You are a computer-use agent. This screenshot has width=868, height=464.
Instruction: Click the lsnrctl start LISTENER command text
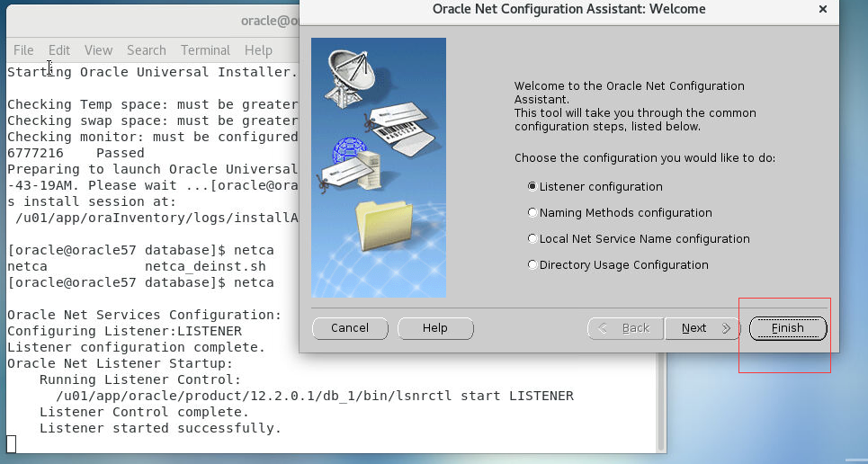(x=315, y=396)
